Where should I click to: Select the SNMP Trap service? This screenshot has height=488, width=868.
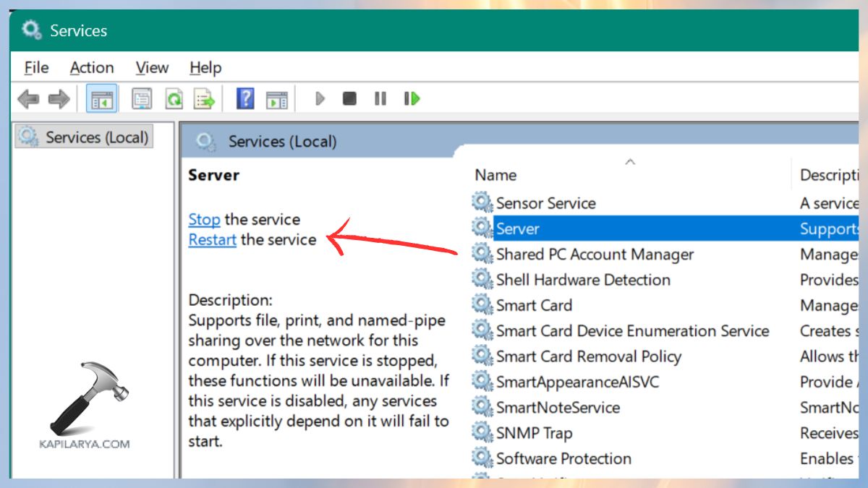coord(534,432)
